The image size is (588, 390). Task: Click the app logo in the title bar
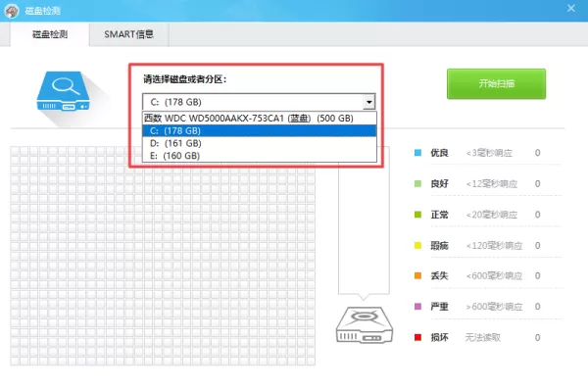click(x=11, y=11)
